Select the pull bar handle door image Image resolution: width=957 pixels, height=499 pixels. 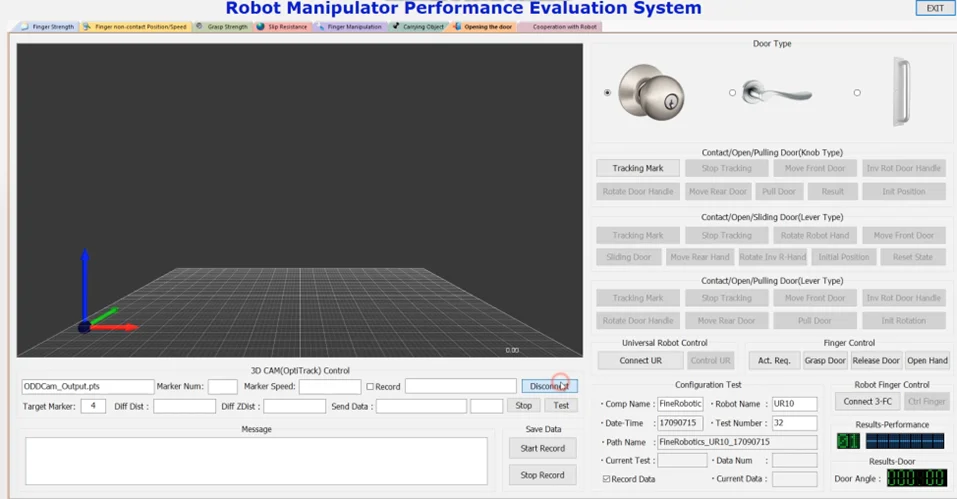point(902,91)
